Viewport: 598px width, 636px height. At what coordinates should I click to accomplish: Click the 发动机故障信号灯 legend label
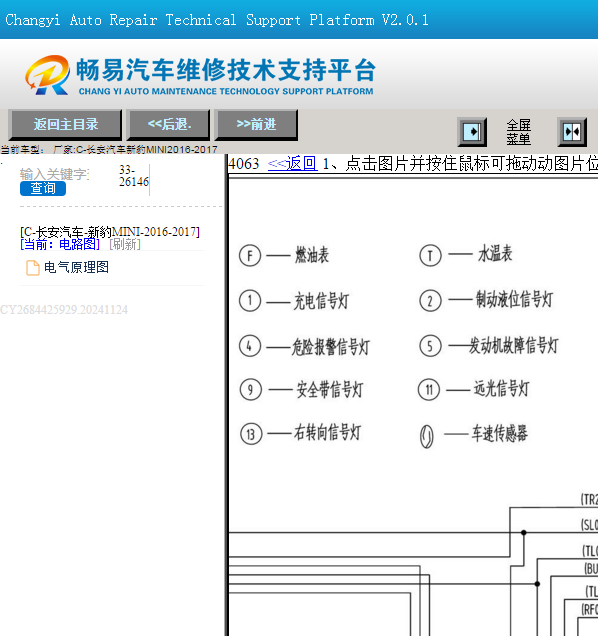[x=514, y=346]
